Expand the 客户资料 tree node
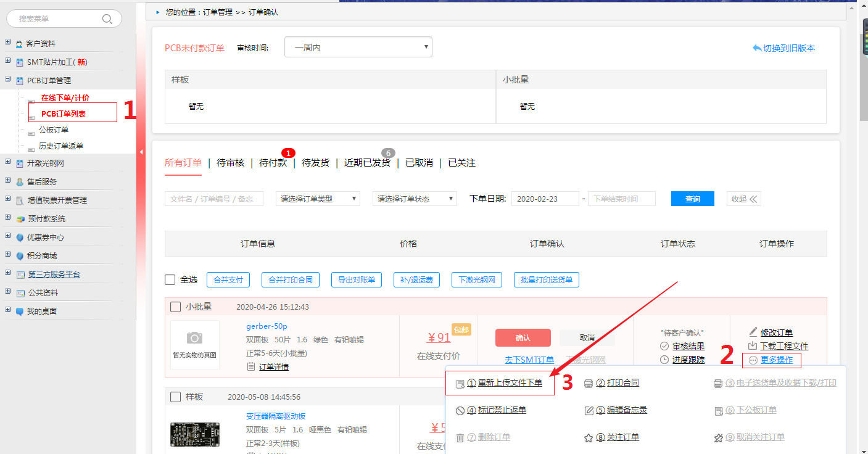Image resolution: width=868 pixels, height=454 pixels. click(x=8, y=43)
